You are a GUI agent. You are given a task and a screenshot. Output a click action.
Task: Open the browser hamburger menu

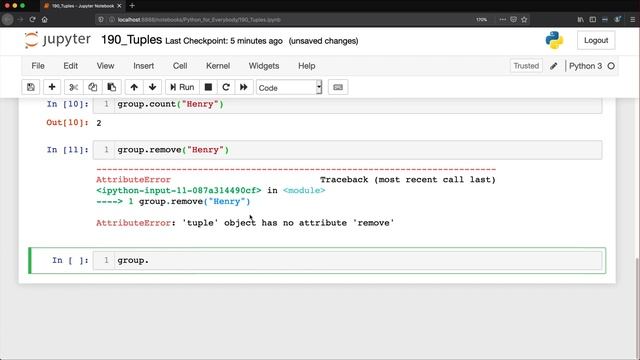(632, 19)
